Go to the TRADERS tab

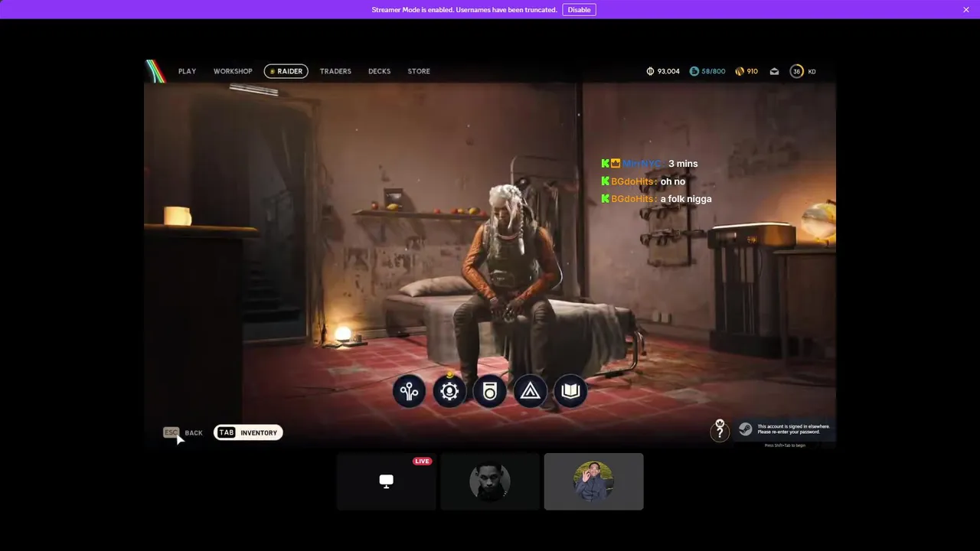tap(335, 71)
